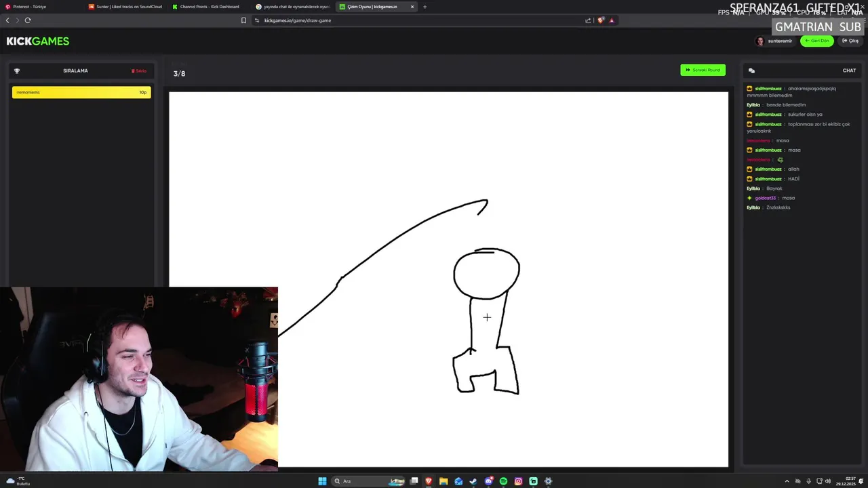This screenshot has width=868, height=488.
Task: Open the Settings gear on taskbar
Action: click(x=548, y=481)
